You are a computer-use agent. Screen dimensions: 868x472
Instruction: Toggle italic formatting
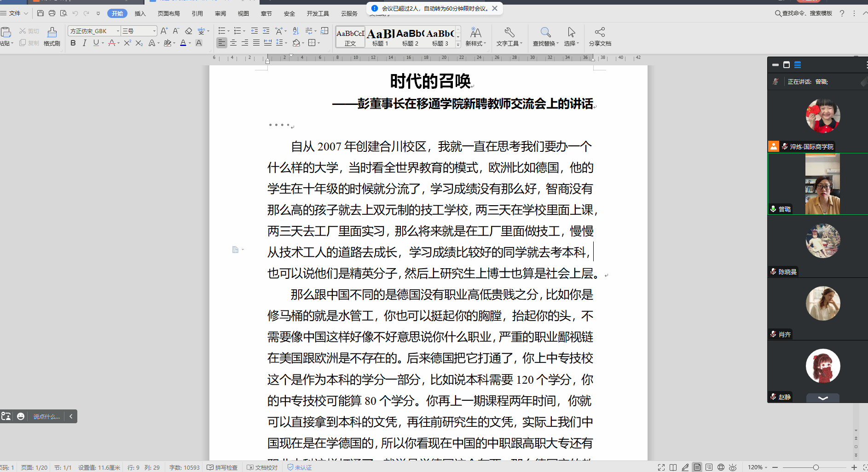[84, 43]
